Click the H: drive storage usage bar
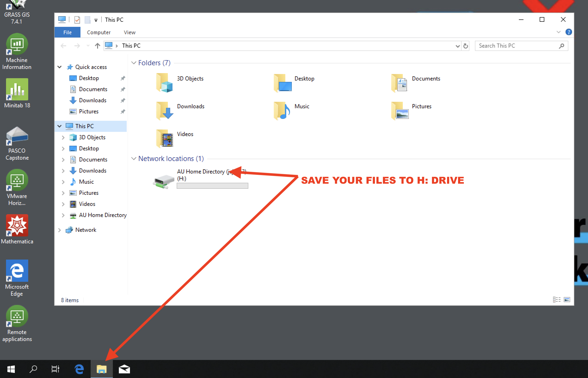 point(212,186)
